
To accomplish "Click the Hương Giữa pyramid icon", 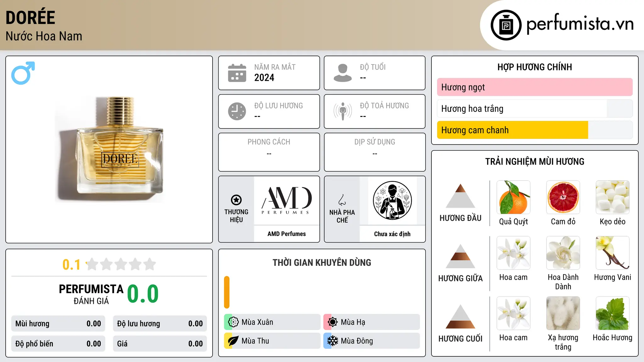I will pyautogui.click(x=460, y=256).
